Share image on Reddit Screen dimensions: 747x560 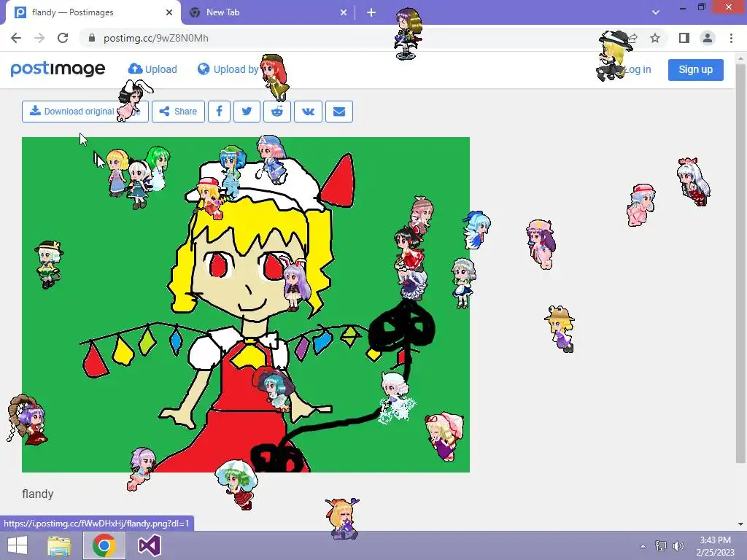277,112
